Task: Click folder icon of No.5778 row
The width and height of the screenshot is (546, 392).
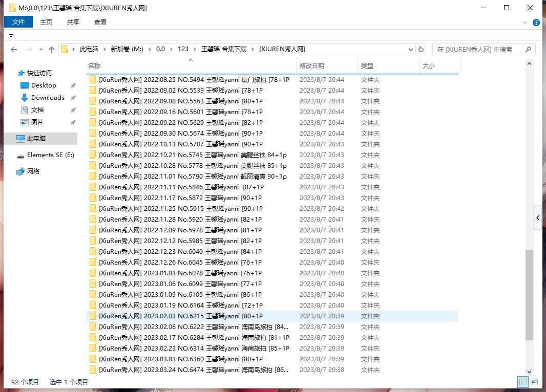Action: (x=93, y=166)
